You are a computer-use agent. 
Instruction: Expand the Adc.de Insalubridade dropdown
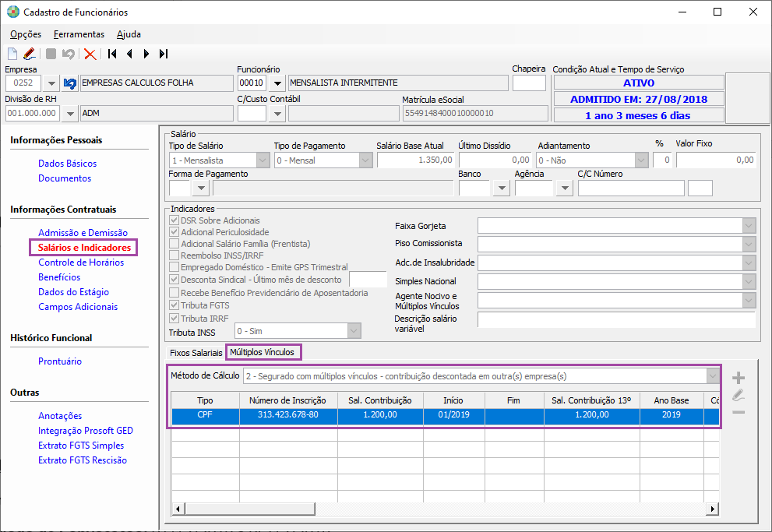pyautogui.click(x=749, y=262)
